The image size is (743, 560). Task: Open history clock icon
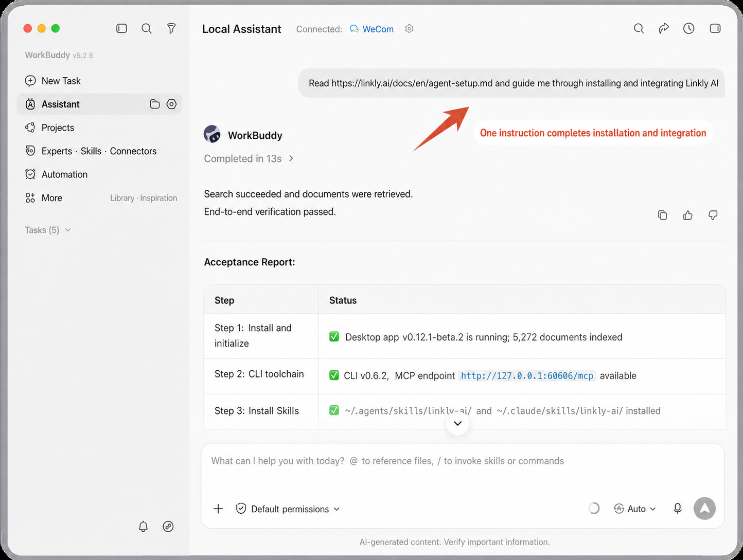(689, 29)
